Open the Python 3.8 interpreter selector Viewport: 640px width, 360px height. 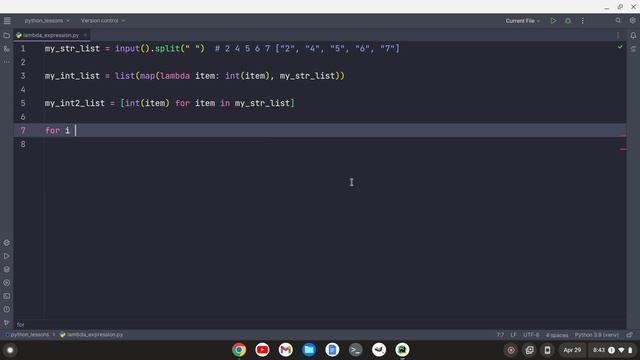point(596,335)
